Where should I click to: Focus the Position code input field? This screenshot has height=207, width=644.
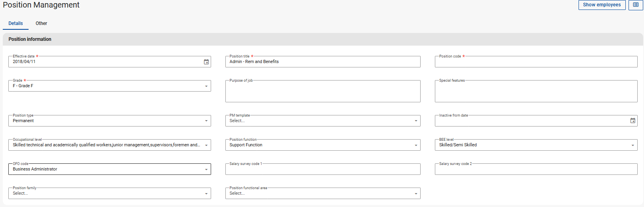click(536, 62)
